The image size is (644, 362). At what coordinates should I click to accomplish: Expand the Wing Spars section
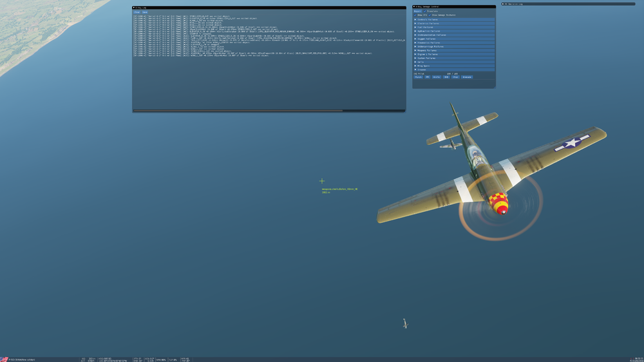click(454, 66)
